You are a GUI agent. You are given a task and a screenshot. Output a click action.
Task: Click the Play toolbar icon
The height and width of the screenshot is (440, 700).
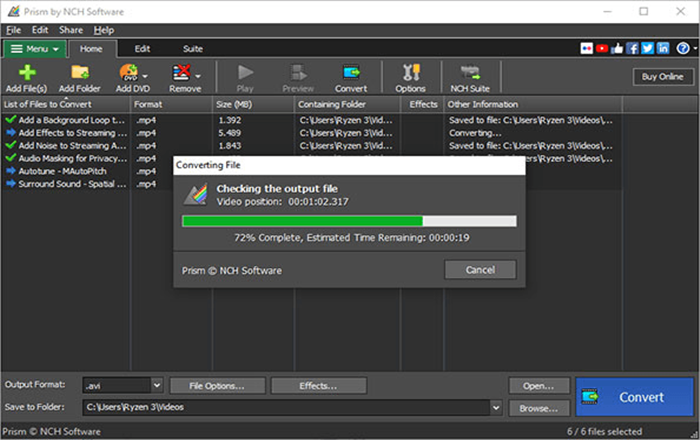245,72
